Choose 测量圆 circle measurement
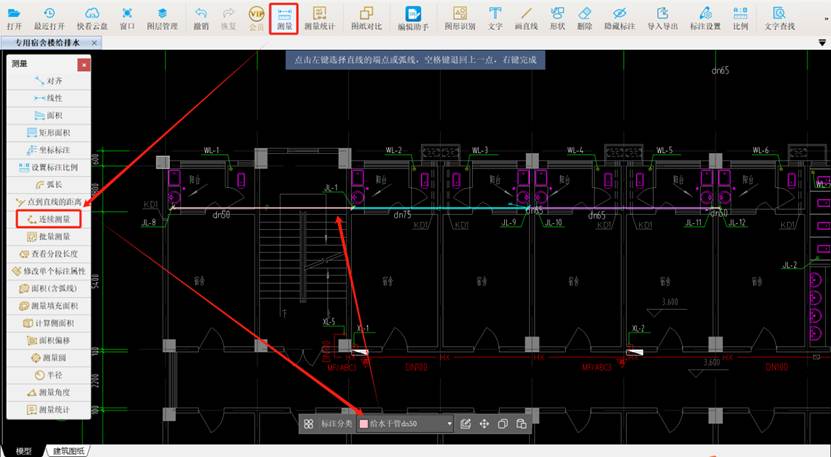The width and height of the screenshot is (831, 457). [x=49, y=358]
